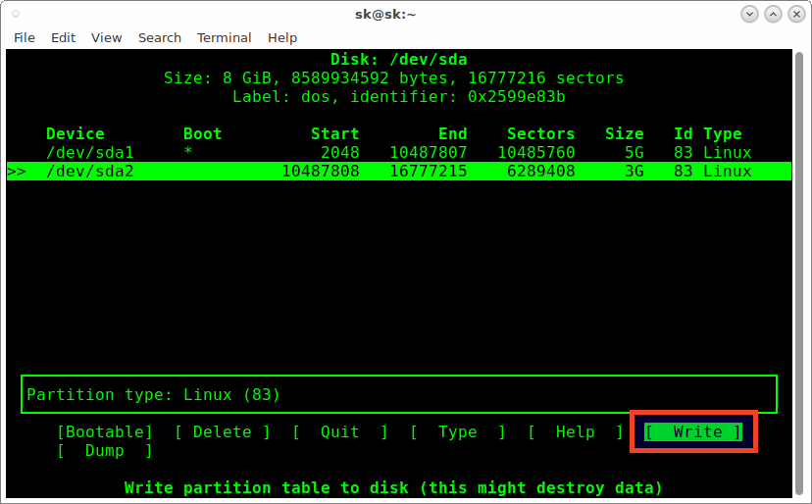Click the Partition type: Linux (83) text
Viewport: 812px width, 504px height.
point(153,395)
